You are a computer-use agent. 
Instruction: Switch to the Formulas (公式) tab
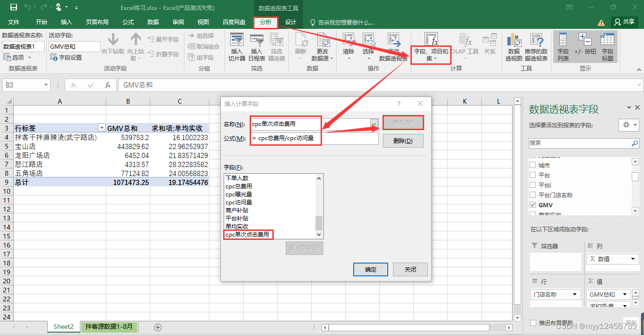click(128, 22)
